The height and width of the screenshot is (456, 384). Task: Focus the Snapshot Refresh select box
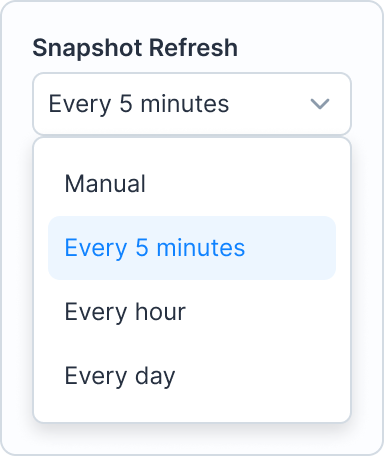tap(192, 104)
